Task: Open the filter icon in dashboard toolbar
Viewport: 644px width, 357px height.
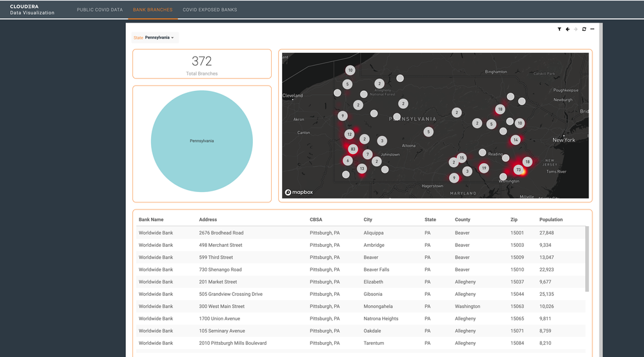Action: [559, 29]
